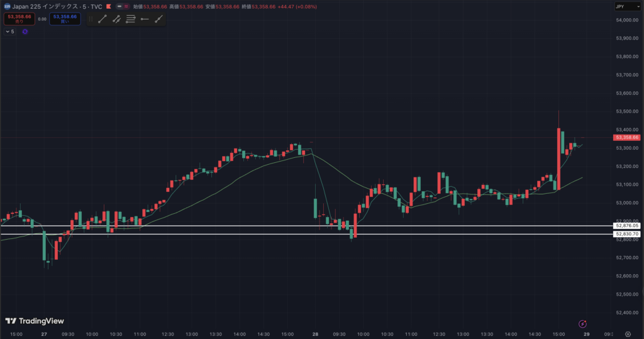This screenshot has width=644, height=339.
Task: Select the 52,830.70 horizontal line label
Action: (x=626, y=234)
